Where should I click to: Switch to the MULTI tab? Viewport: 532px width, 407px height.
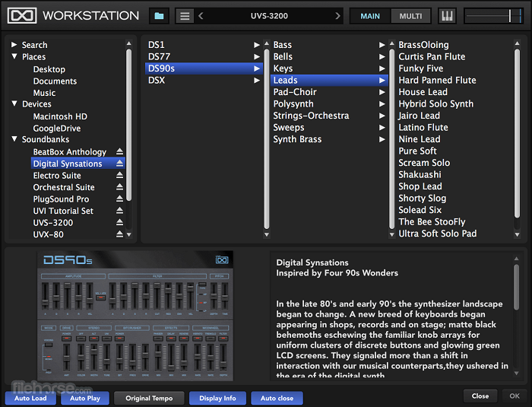tap(411, 16)
